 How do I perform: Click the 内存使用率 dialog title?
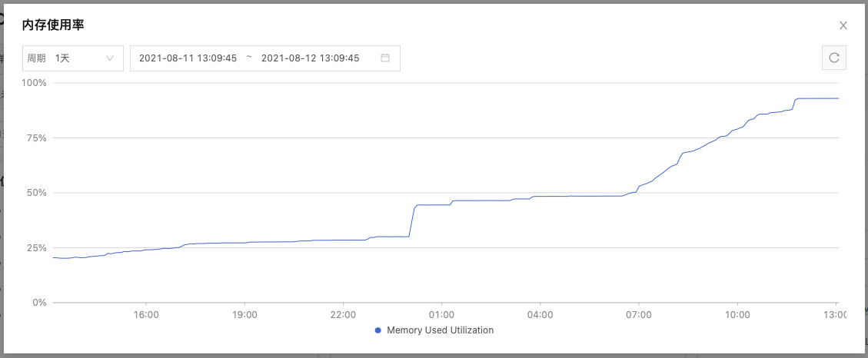click(x=53, y=25)
